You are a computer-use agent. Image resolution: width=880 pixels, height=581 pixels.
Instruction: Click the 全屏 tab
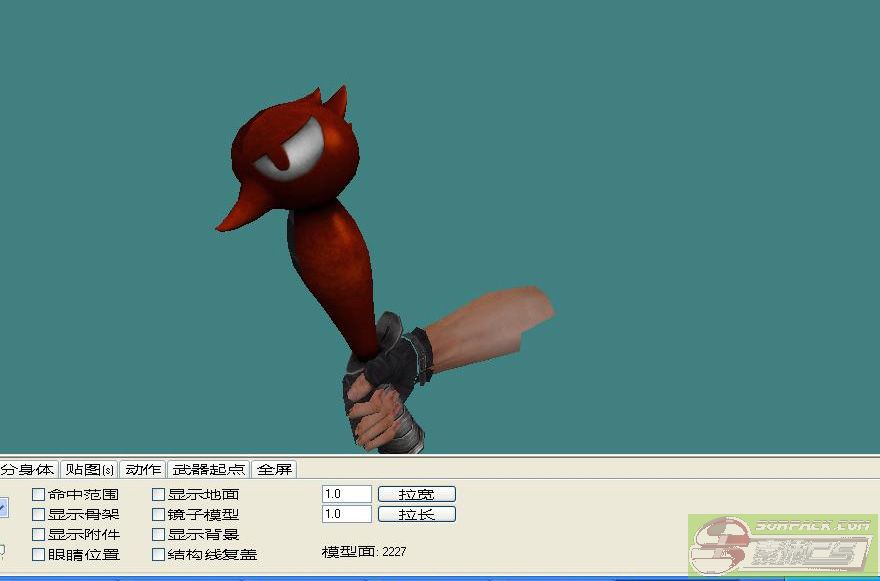pos(274,469)
